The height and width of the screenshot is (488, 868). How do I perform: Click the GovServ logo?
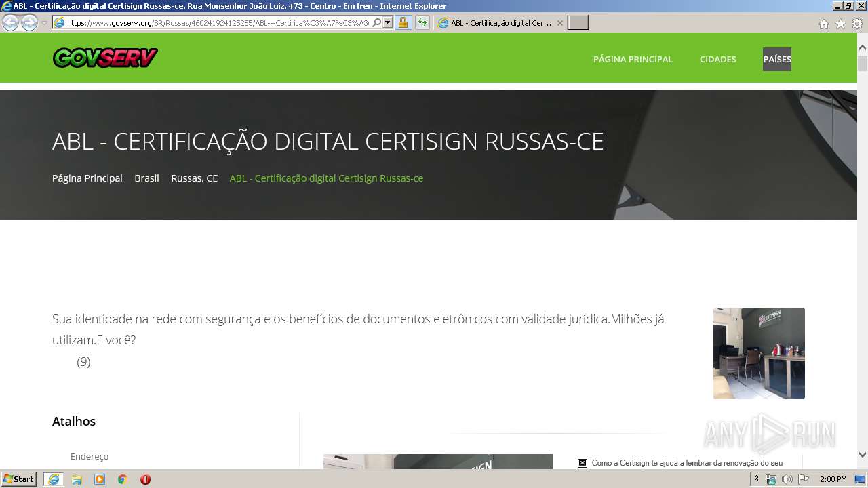tap(105, 58)
